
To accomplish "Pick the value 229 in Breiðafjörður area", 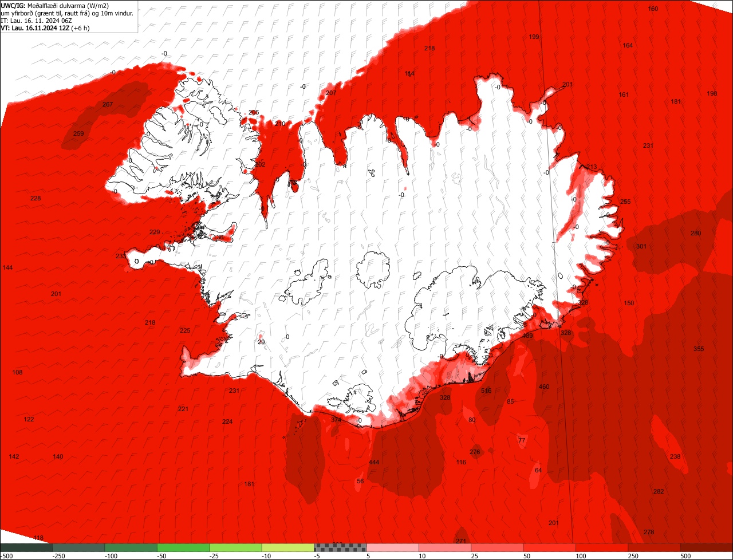I will tap(155, 232).
